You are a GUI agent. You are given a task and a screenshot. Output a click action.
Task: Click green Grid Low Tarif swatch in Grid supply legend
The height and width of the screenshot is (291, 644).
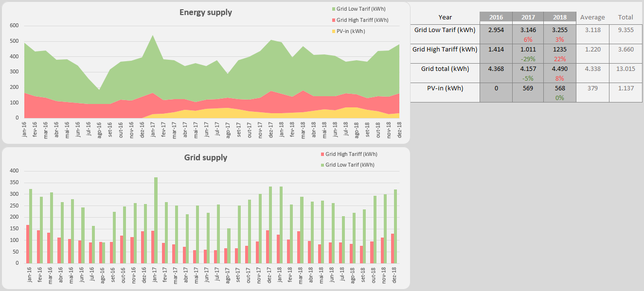(x=322, y=165)
